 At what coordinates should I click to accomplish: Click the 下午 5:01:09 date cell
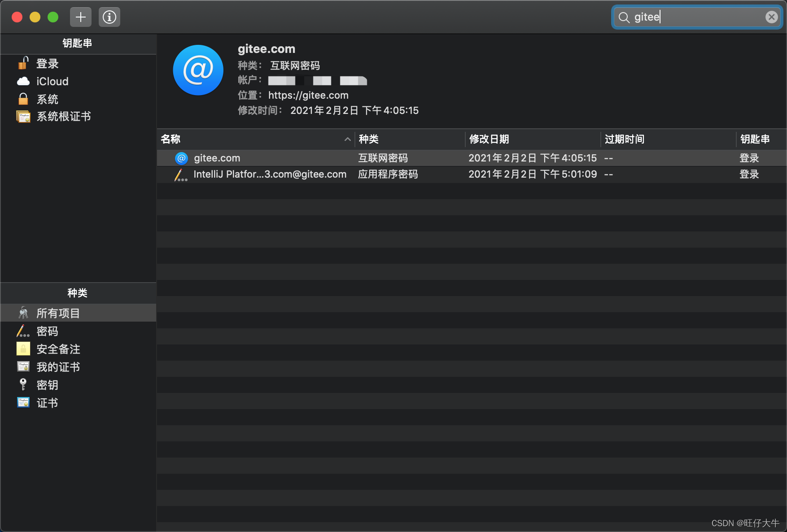(533, 174)
